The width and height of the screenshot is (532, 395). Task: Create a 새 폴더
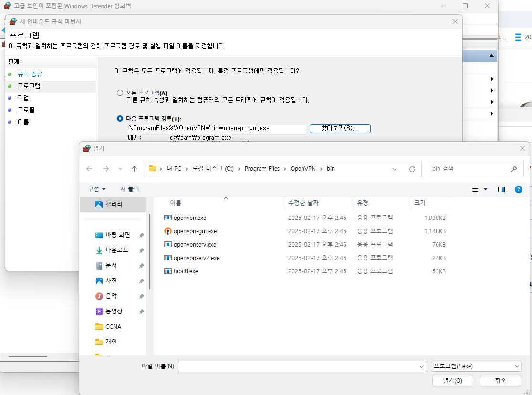pos(130,189)
